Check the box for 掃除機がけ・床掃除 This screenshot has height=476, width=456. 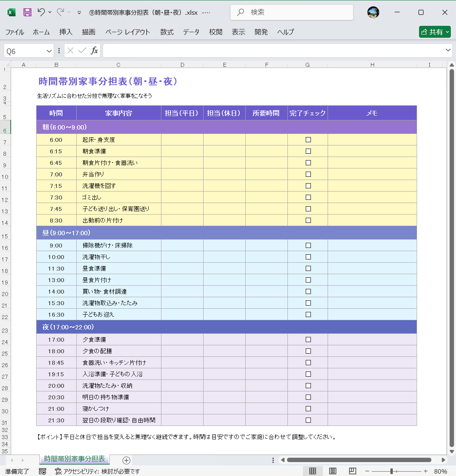pos(308,245)
